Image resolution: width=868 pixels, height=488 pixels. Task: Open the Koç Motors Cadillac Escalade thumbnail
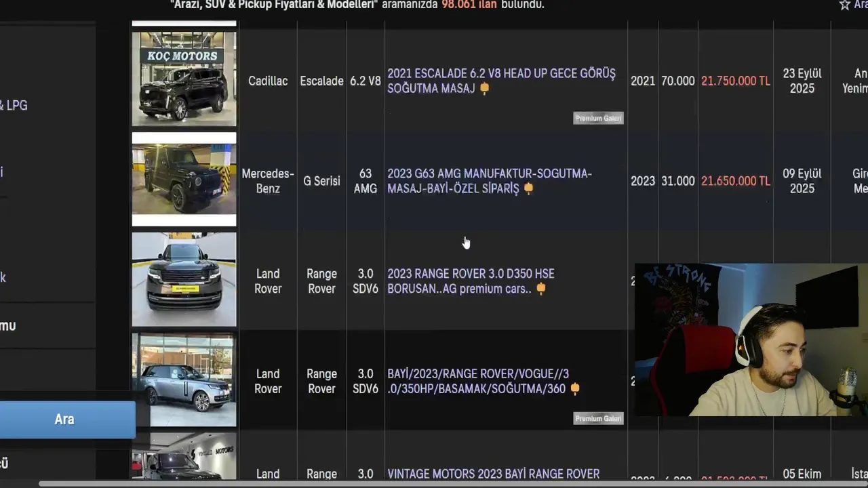tap(184, 79)
